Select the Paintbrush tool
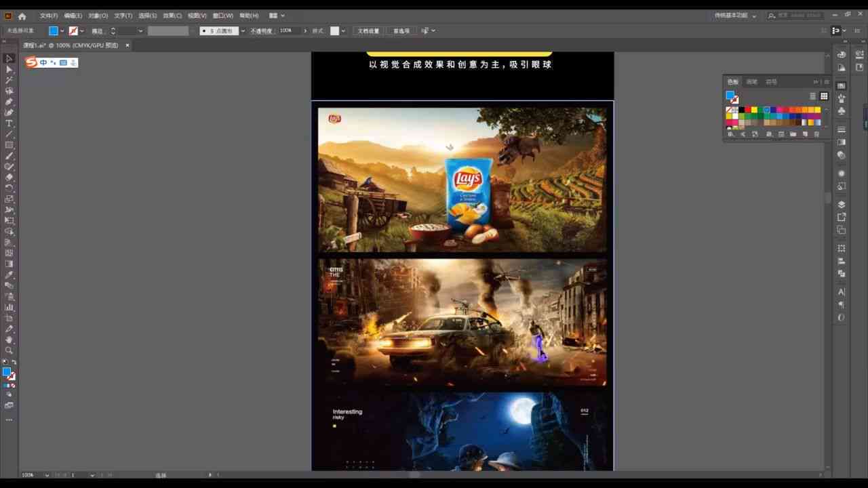868x488 pixels. (9, 156)
